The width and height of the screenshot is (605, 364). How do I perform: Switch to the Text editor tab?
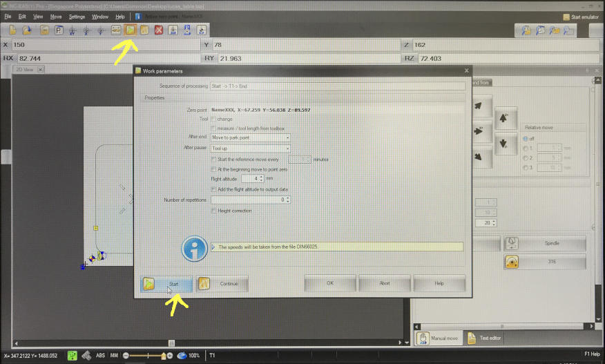[485, 338]
